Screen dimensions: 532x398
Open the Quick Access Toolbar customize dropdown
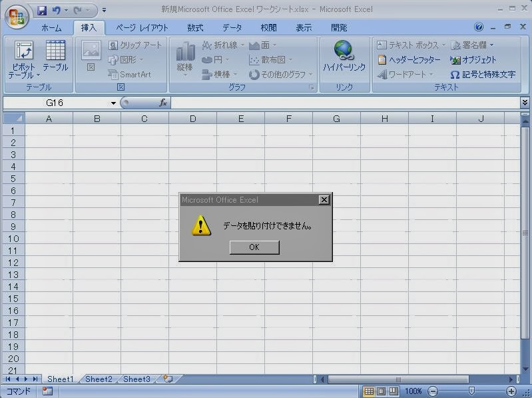click(x=104, y=11)
